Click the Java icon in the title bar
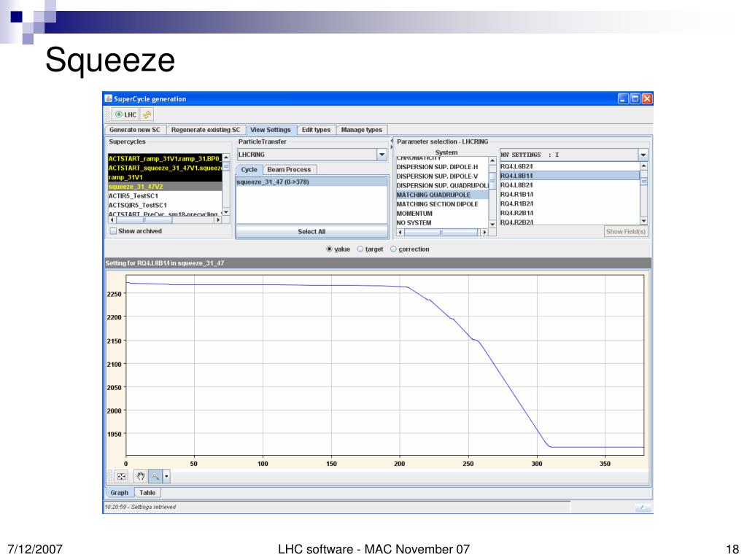This screenshot has height=560, width=747. point(109,98)
